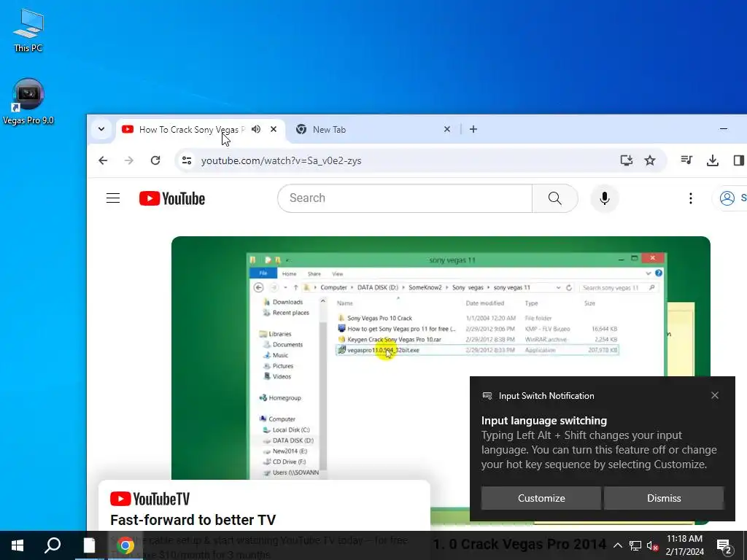View site information icon in address bar

pyautogui.click(x=187, y=160)
